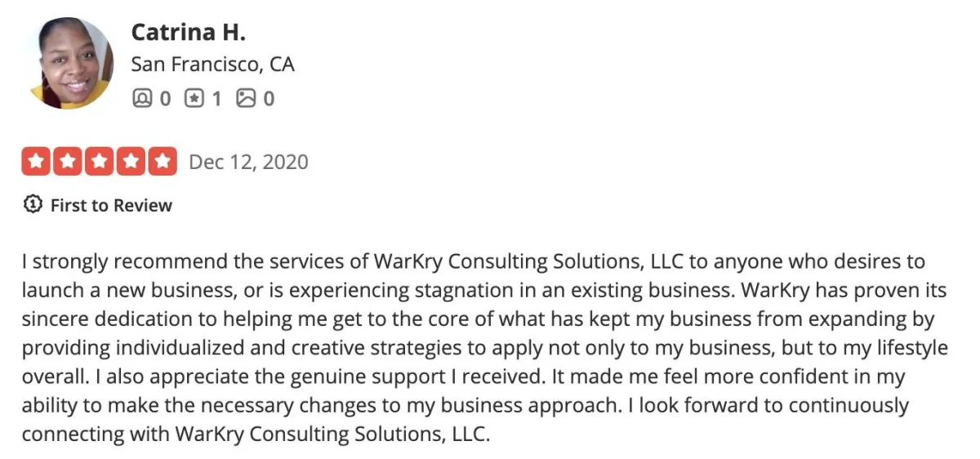Click the fifth rating star
The height and width of the screenshot is (459, 980).
click(x=163, y=162)
